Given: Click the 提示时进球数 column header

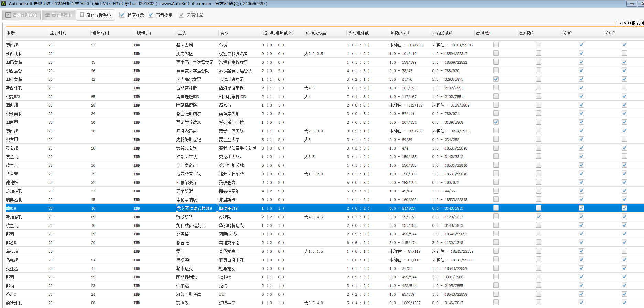Looking at the screenshot, I should coord(278,33).
